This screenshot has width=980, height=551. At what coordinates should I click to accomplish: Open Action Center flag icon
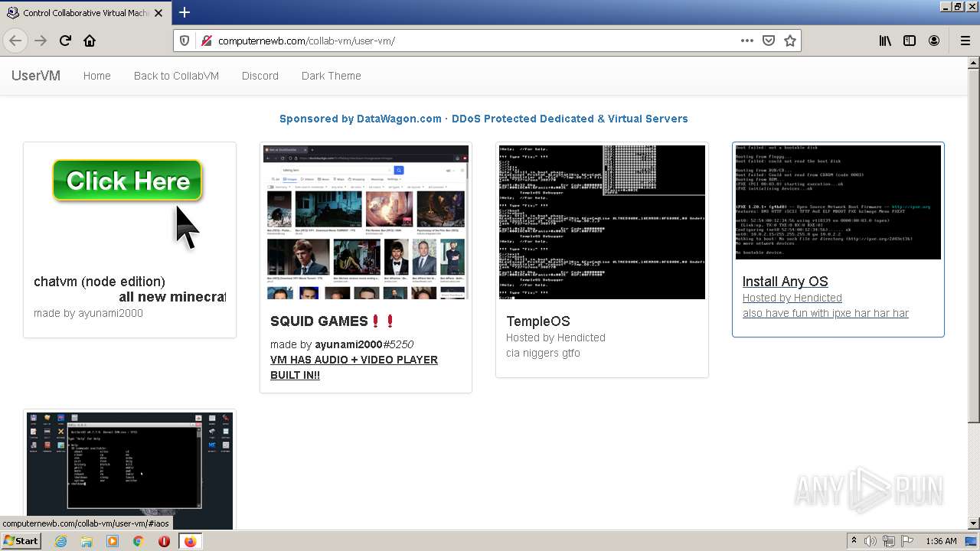tap(907, 541)
